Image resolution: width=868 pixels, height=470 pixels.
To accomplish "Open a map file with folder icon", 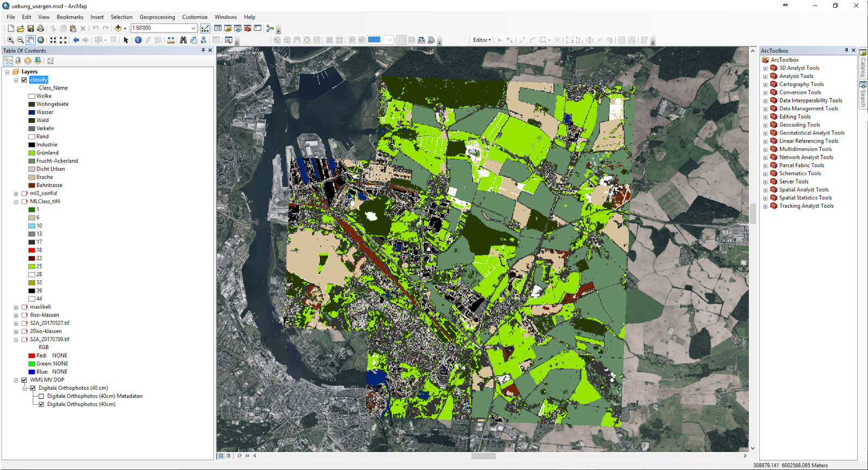I will coord(21,28).
